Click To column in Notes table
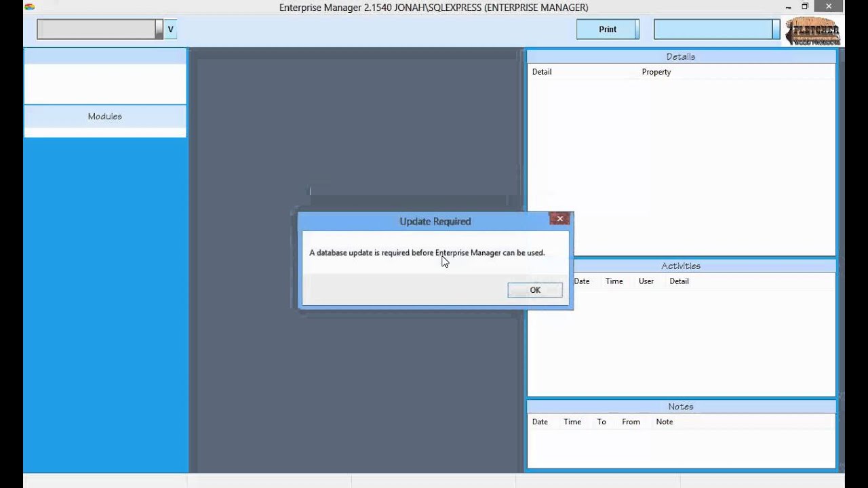This screenshot has width=868, height=488. tap(601, 422)
